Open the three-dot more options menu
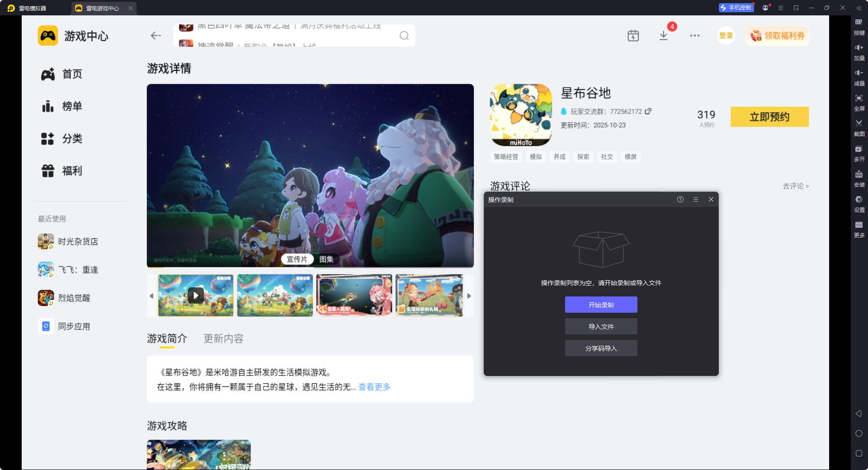 pyautogui.click(x=695, y=36)
